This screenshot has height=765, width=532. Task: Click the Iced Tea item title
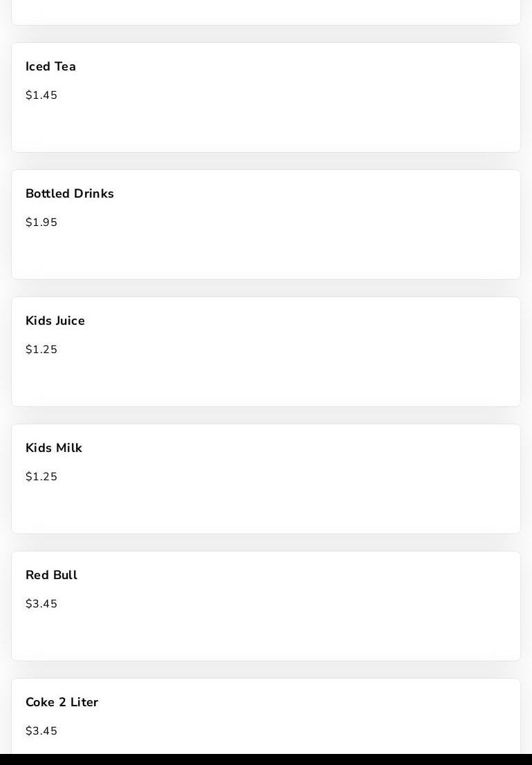click(x=50, y=67)
